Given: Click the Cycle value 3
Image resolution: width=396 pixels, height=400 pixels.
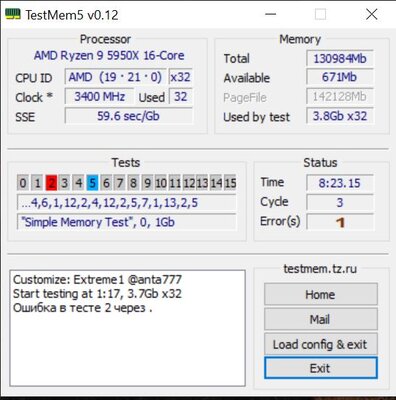Looking at the screenshot, I should pyautogui.click(x=340, y=202).
